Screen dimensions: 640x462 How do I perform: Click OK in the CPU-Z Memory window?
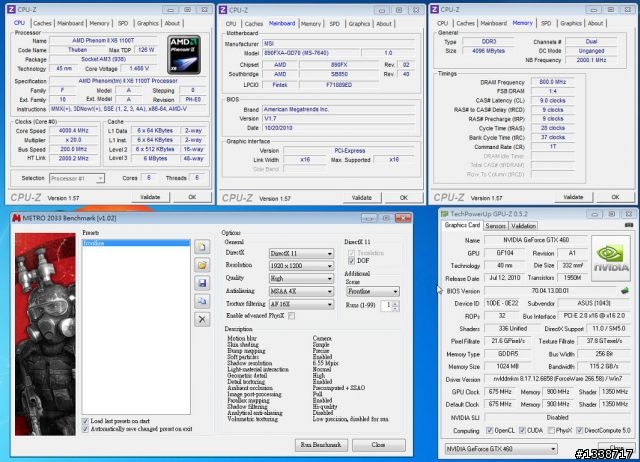tap(615, 197)
